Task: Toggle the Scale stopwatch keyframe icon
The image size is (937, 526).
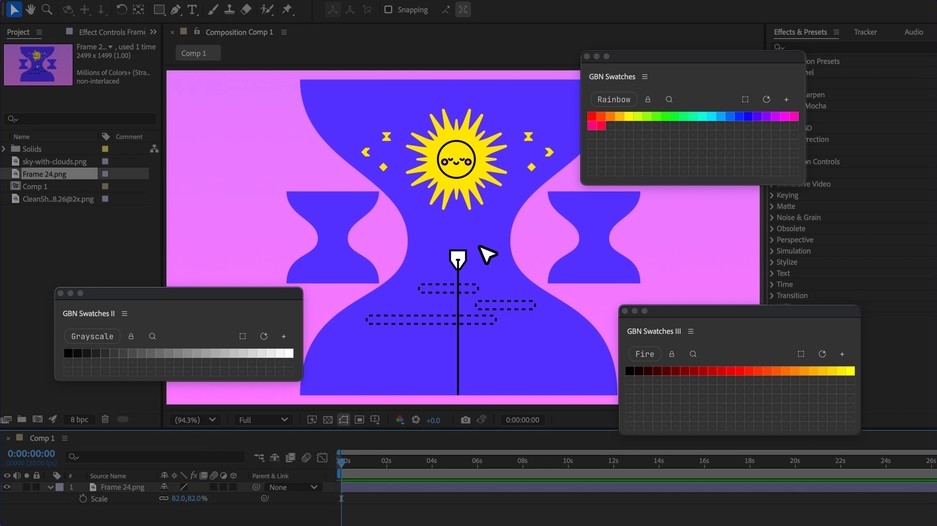Action: coord(83,498)
